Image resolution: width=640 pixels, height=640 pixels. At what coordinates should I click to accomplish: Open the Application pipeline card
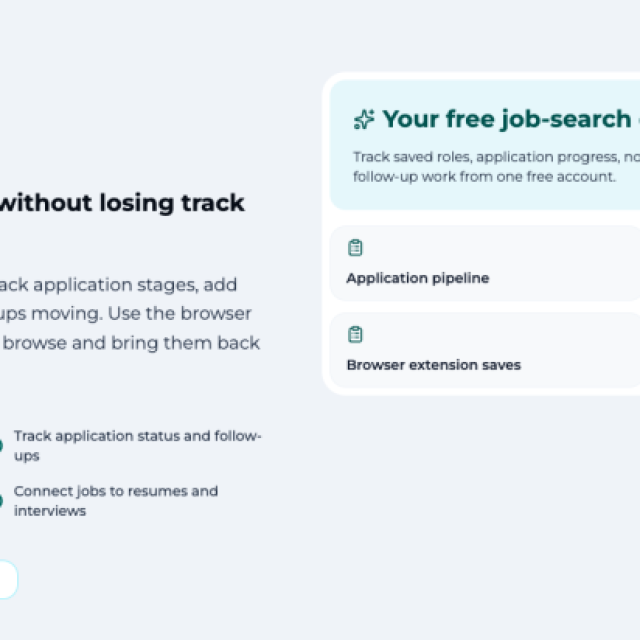tap(485, 263)
